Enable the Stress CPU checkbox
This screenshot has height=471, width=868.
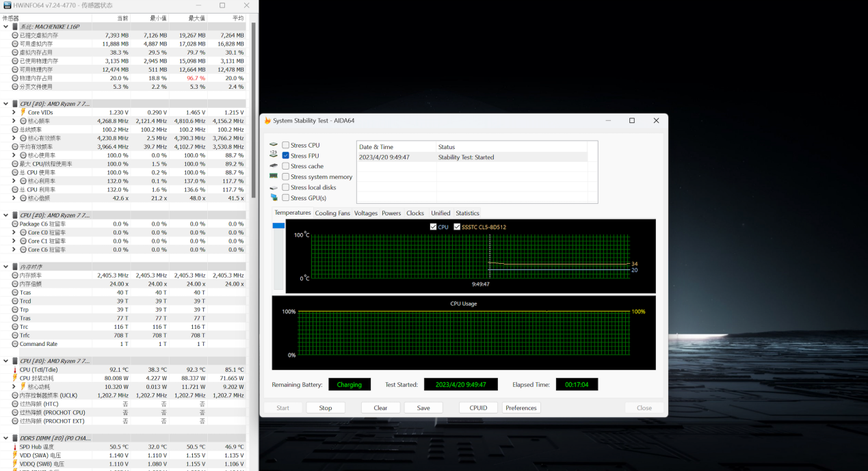[286, 145]
